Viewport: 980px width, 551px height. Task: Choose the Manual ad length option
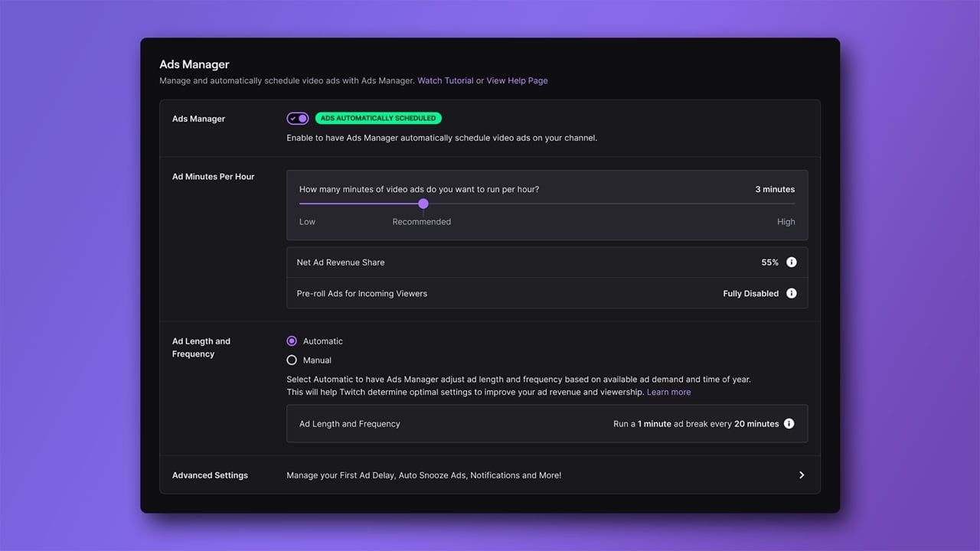292,360
